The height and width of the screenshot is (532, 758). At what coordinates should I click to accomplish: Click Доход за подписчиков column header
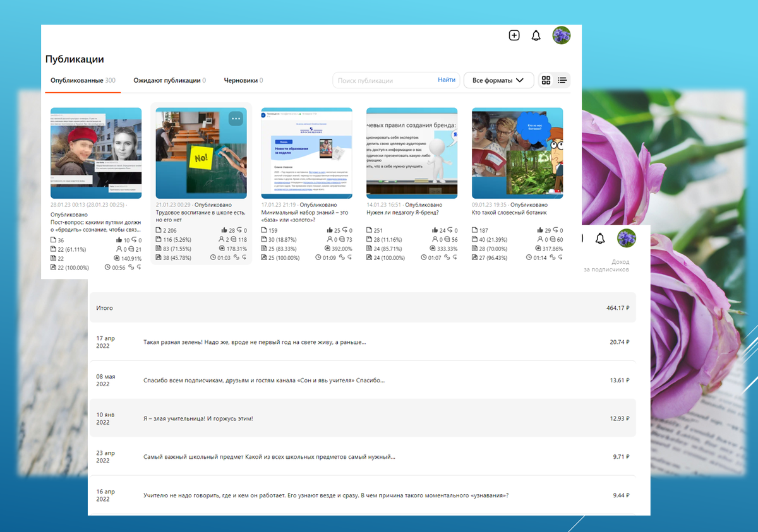click(607, 266)
